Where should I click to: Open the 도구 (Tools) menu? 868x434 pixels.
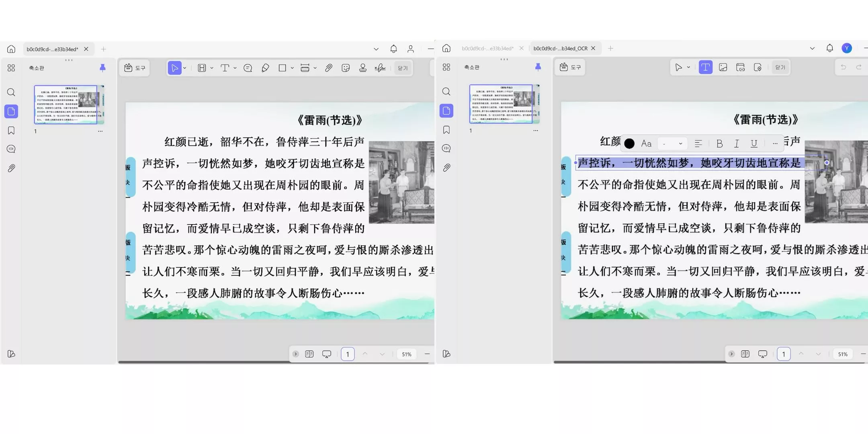coord(134,68)
